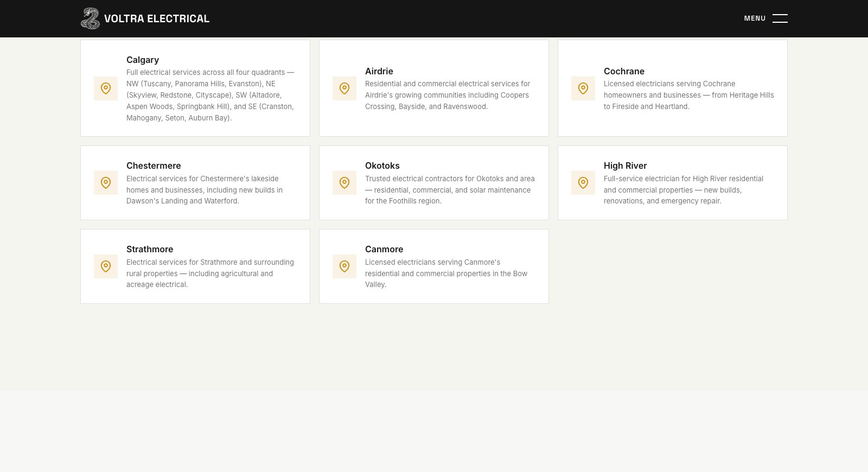Click Okotoks description mentioning solar maintenance
This screenshot has height=472, width=868.
tap(450, 190)
